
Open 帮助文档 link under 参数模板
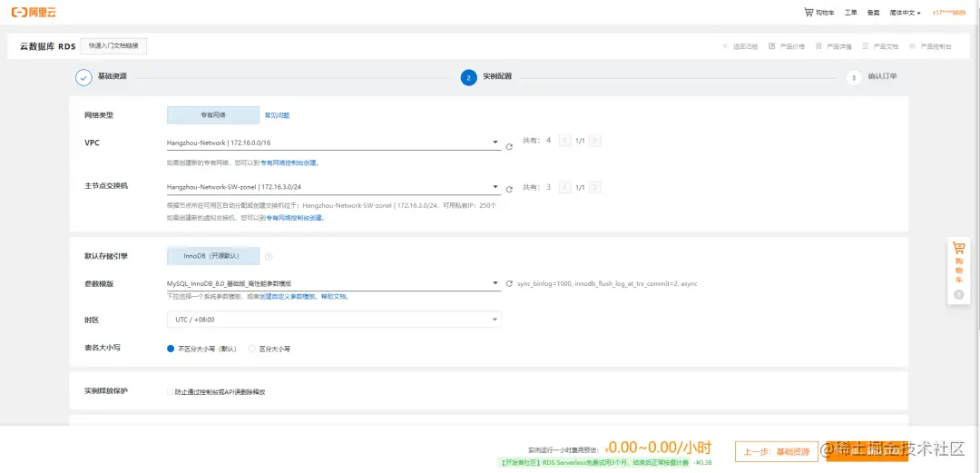pyautogui.click(x=334, y=297)
